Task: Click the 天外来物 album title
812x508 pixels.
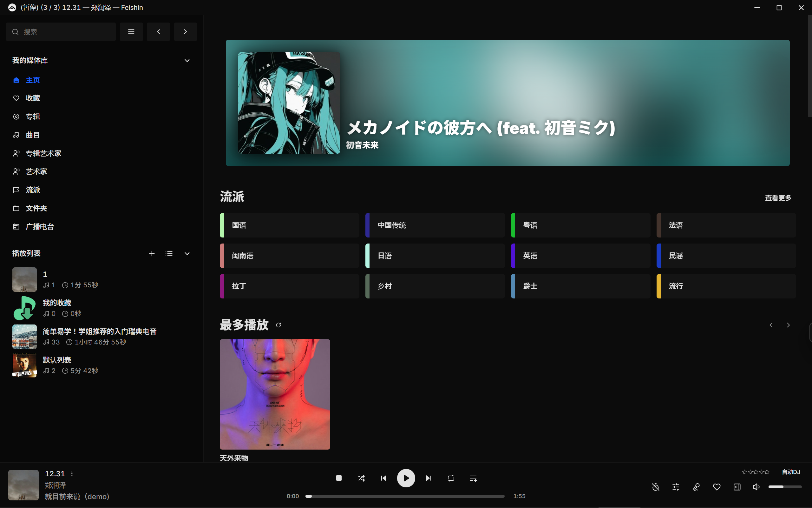Action: tap(234, 458)
